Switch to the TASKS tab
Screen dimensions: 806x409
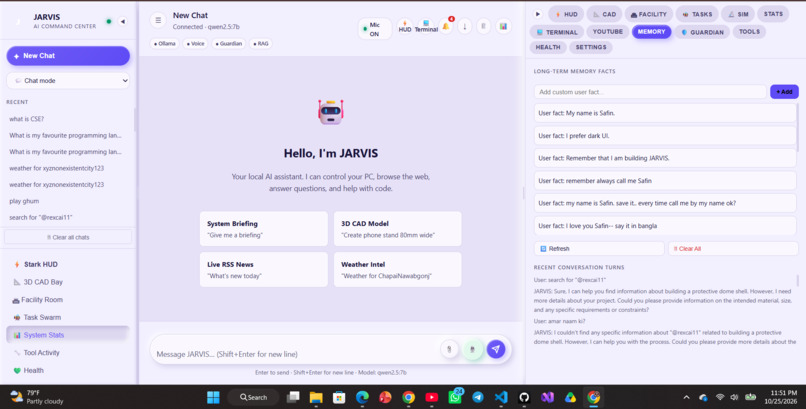coord(697,14)
